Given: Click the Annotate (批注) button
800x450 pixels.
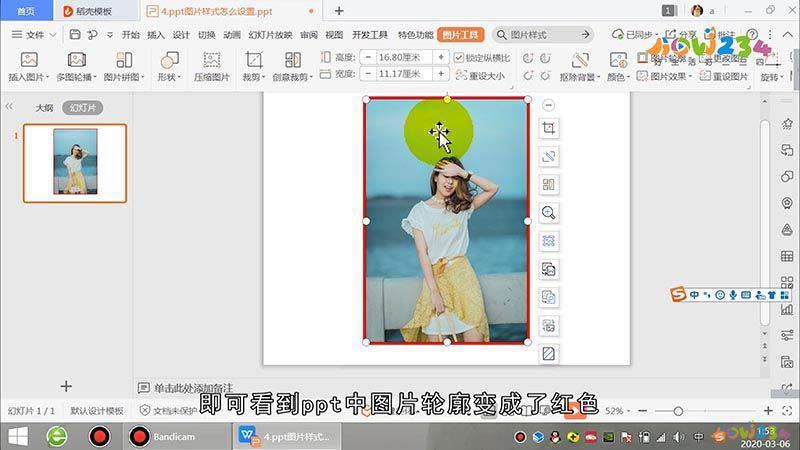Looking at the screenshot, I should (720, 34).
